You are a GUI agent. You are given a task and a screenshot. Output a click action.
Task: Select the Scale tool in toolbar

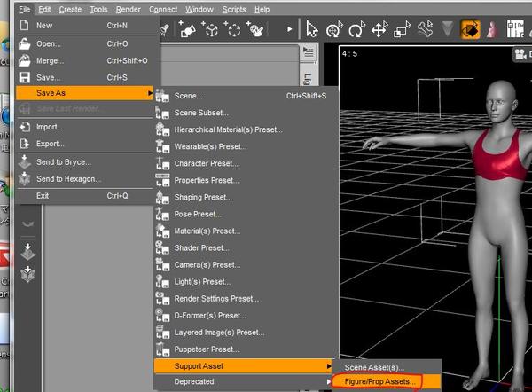pyautogui.click(x=402, y=29)
